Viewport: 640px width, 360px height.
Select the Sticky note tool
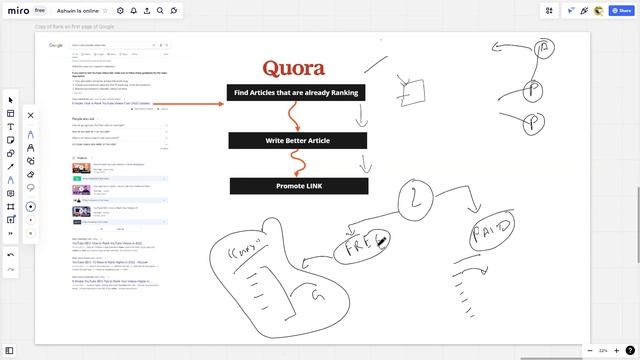(11, 140)
